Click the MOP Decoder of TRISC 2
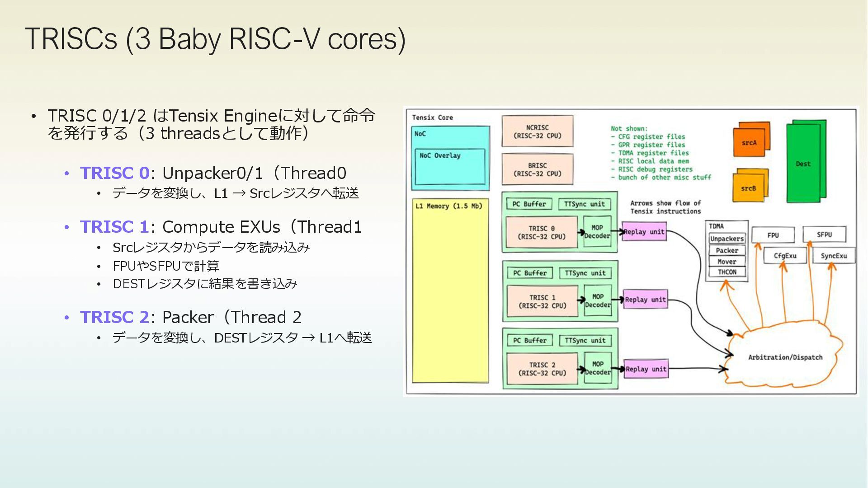Viewport: 868px width, 488px height. [598, 368]
